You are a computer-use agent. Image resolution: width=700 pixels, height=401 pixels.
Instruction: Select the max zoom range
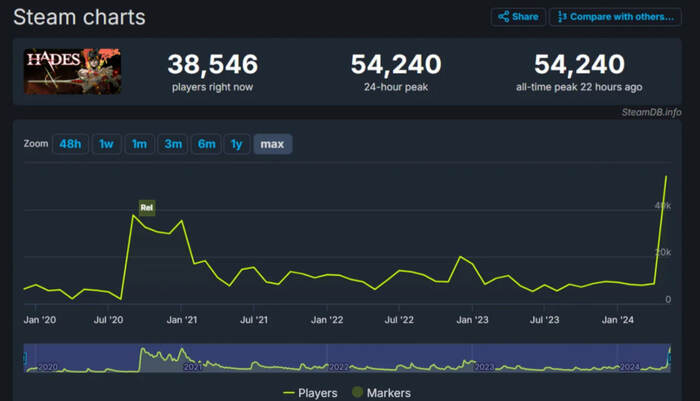(x=272, y=144)
